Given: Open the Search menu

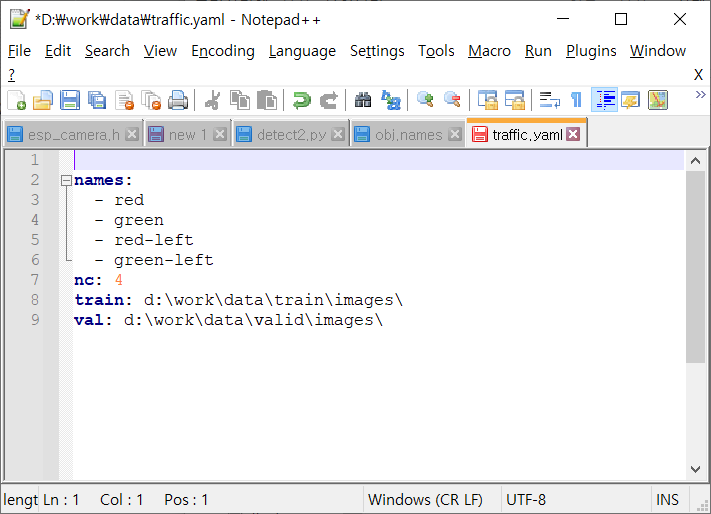Looking at the screenshot, I should 107,51.
